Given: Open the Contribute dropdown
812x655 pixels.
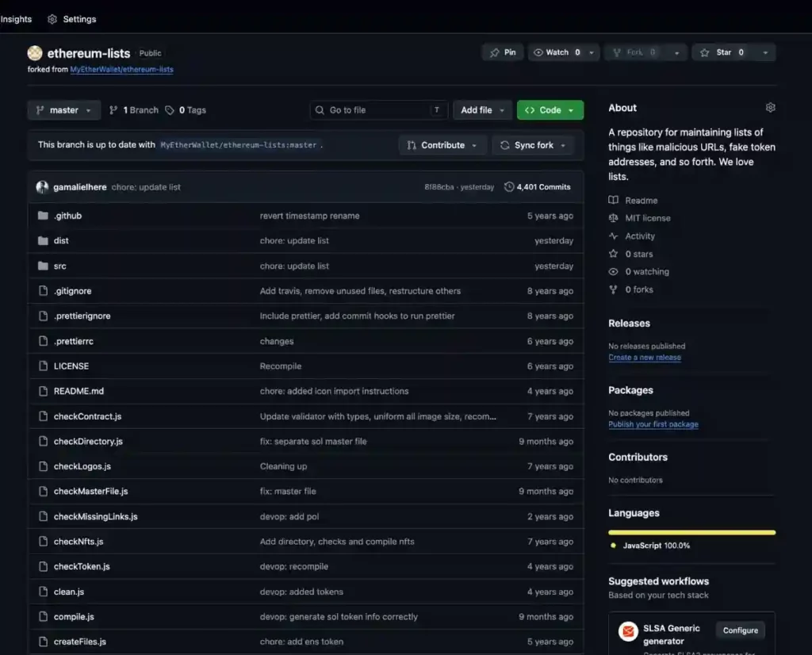Looking at the screenshot, I should (442, 145).
